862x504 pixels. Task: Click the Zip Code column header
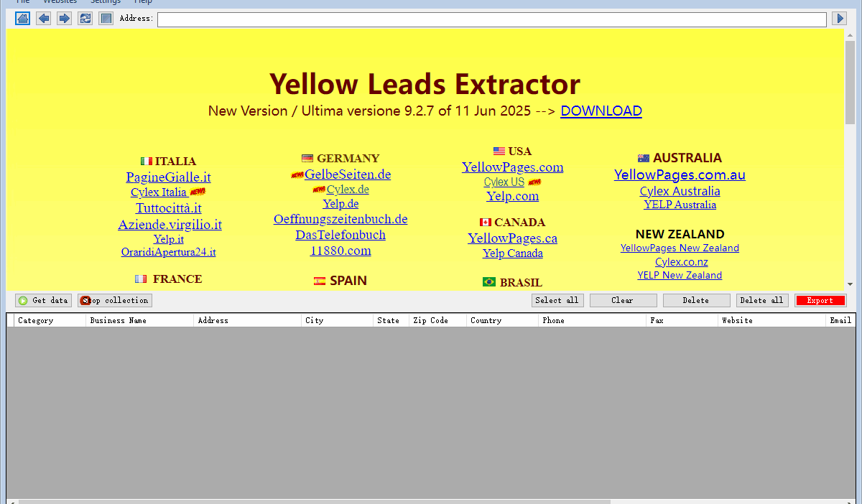[x=437, y=320]
